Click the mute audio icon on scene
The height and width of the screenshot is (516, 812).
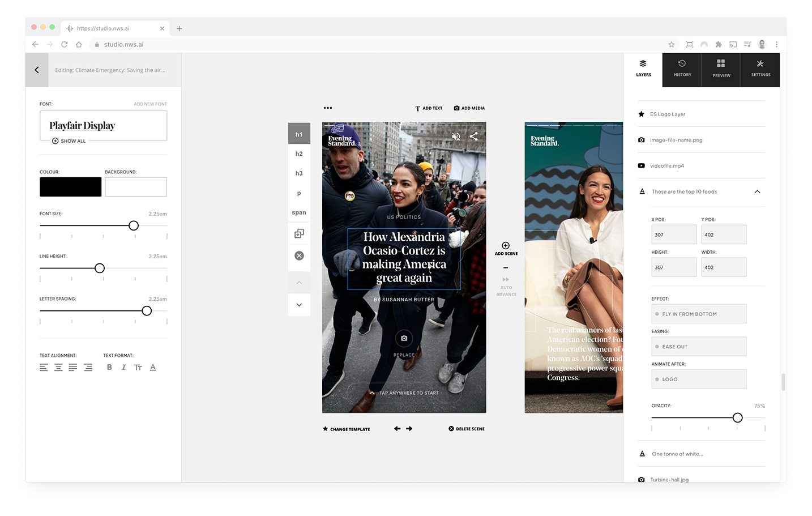pos(456,137)
